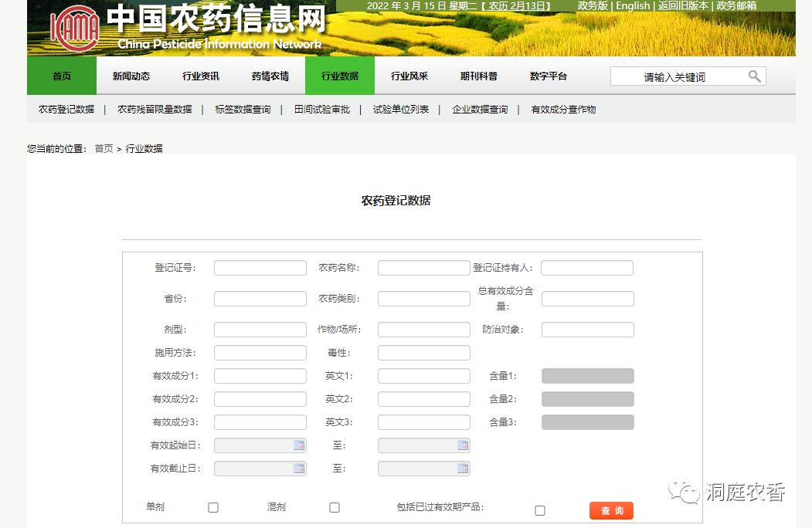812x528 pixels.
Task: Check the 单剂 checkbox
Action: 212,507
